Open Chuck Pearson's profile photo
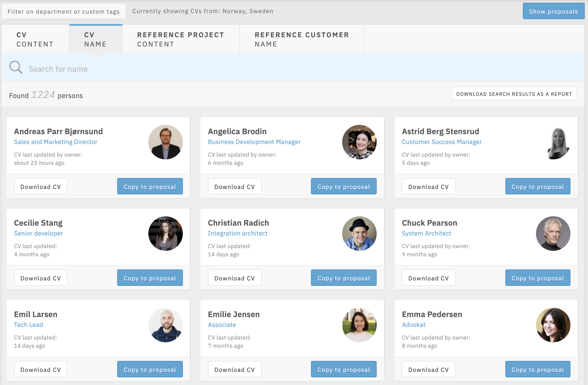Image resolution: width=588 pixels, height=385 pixels. pyautogui.click(x=553, y=234)
